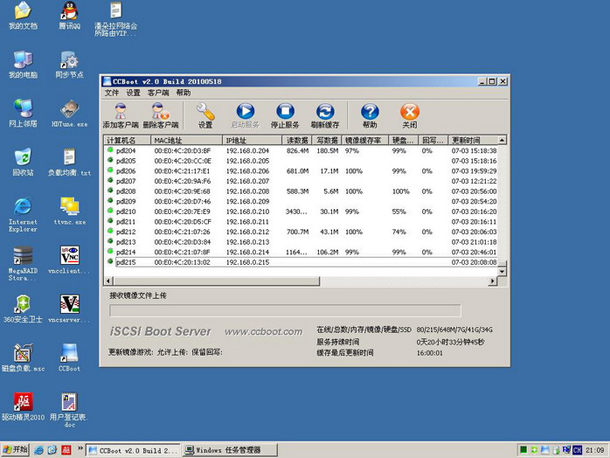Open HDTune.exe desktop icon

(70, 113)
